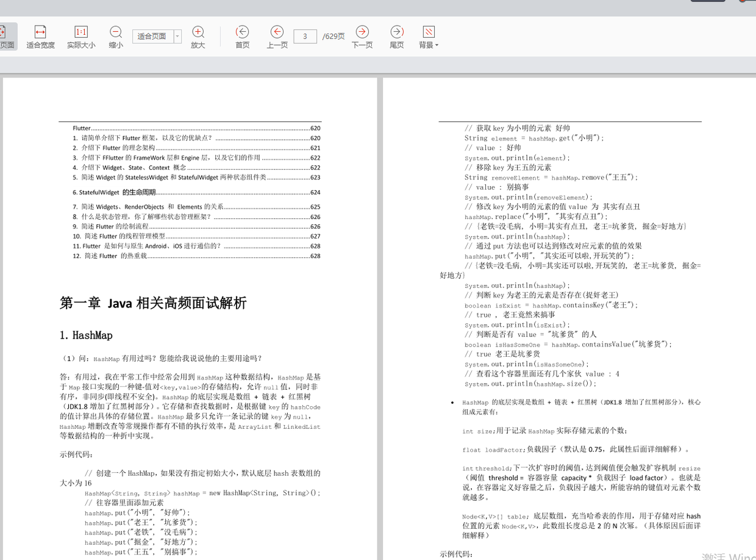
Task: Expand the 背景 dropdown arrow
Action: (x=437, y=45)
